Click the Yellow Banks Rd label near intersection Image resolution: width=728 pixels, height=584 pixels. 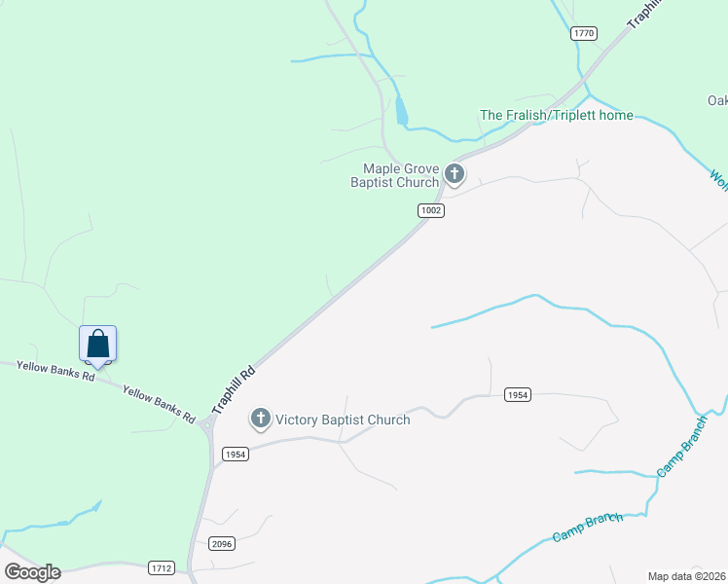[160, 404]
